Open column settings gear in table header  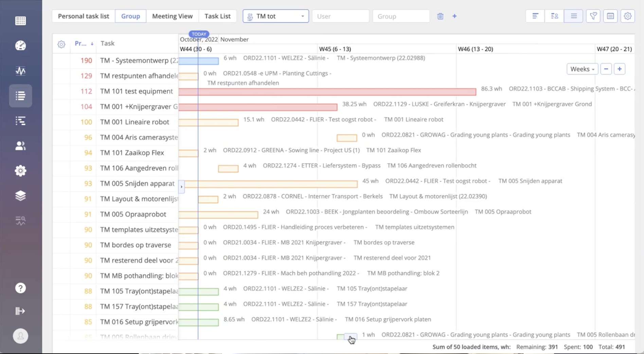tap(61, 44)
